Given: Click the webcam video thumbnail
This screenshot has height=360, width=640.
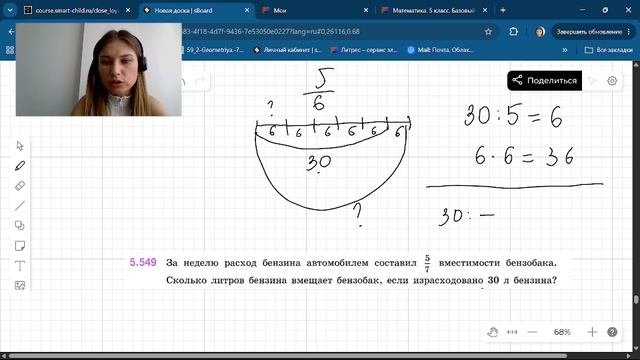Looking at the screenshot, I should (99, 70).
